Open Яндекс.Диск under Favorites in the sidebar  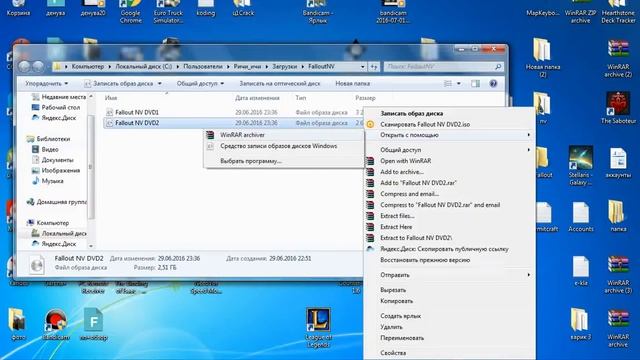point(54,118)
